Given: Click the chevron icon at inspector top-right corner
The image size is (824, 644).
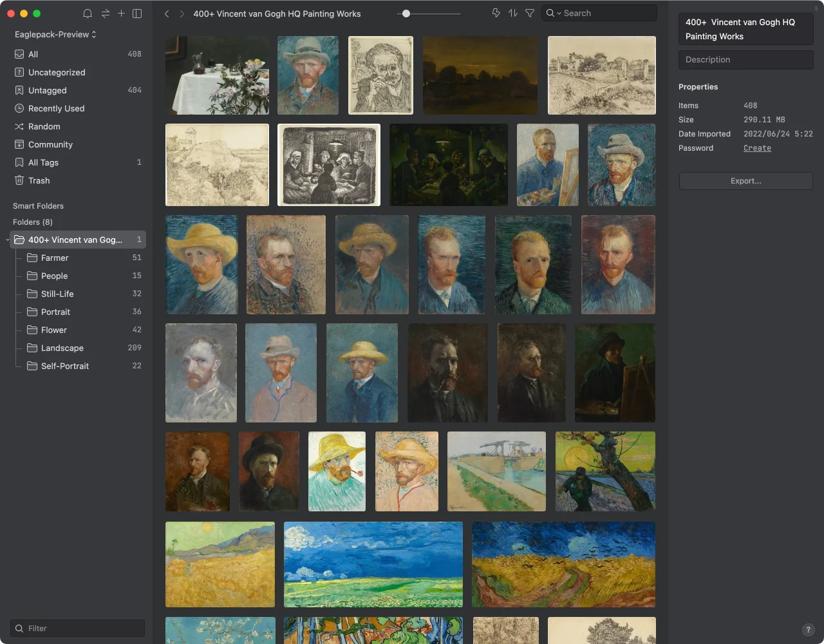Looking at the screenshot, I should 816,8.
